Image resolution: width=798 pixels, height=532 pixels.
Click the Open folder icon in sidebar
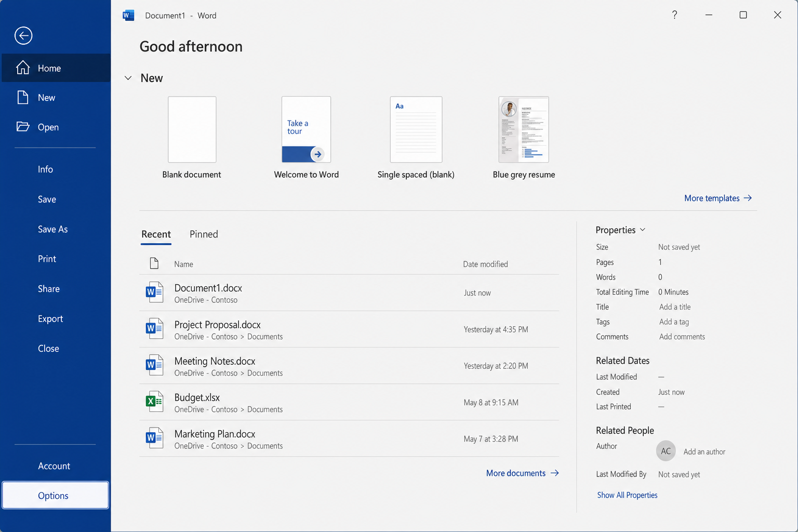tap(23, 127)
